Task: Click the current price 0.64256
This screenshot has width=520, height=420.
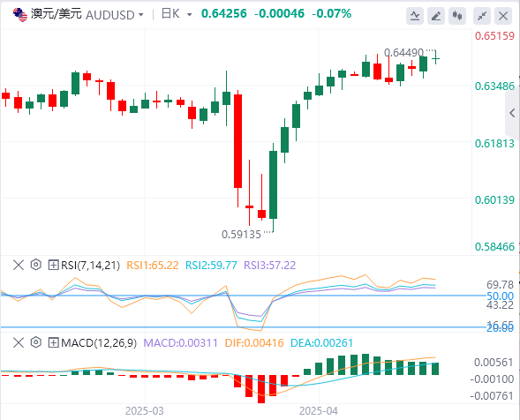Action: (x=224, y=13)
